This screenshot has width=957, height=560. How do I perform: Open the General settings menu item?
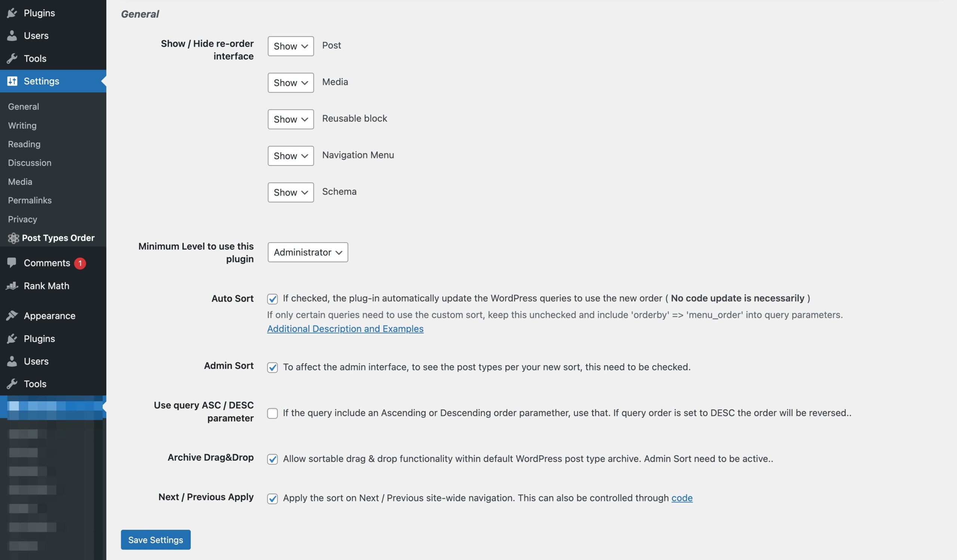pos(23,107)
